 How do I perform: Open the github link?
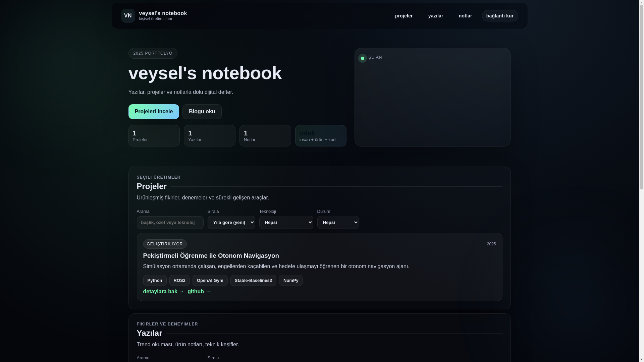click(x=199, y=292)
